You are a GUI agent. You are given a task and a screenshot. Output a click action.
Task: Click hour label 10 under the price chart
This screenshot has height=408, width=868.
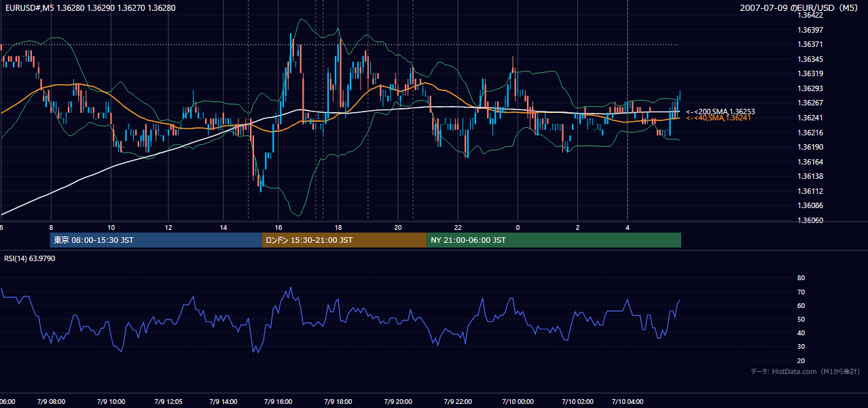[x=111, y=227]
